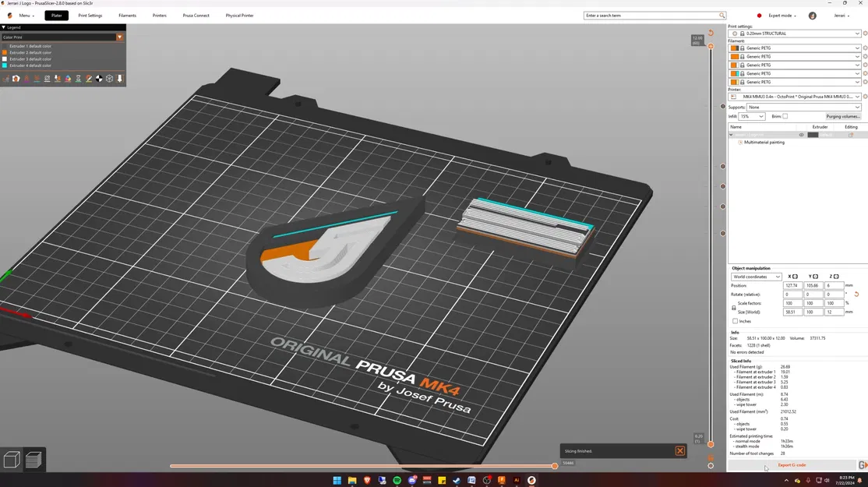This screenshot has height=487, width=868.
Task: Enable the Brim checkbox
Action: (x=785, y=116)
